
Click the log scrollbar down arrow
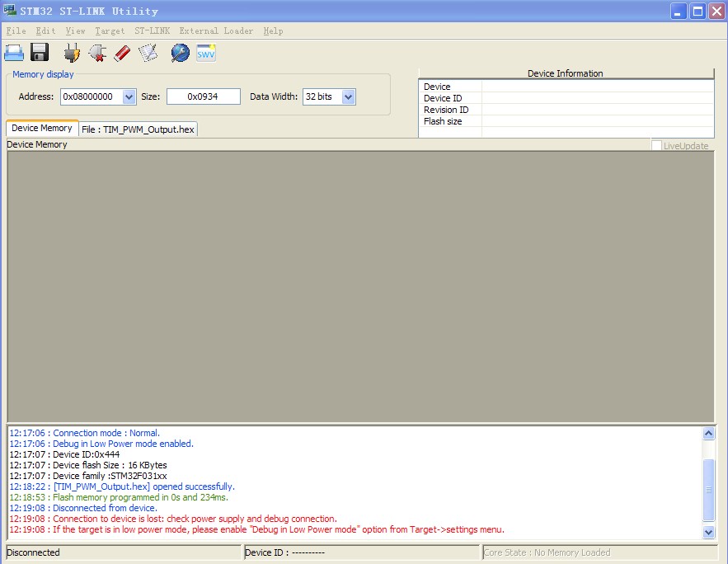pos(708,532)
